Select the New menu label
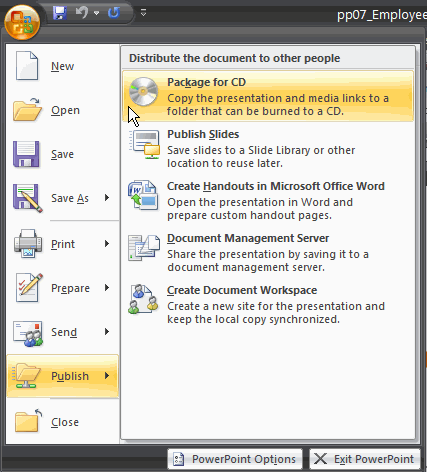 pyautogui.click(x=62, y=66)
